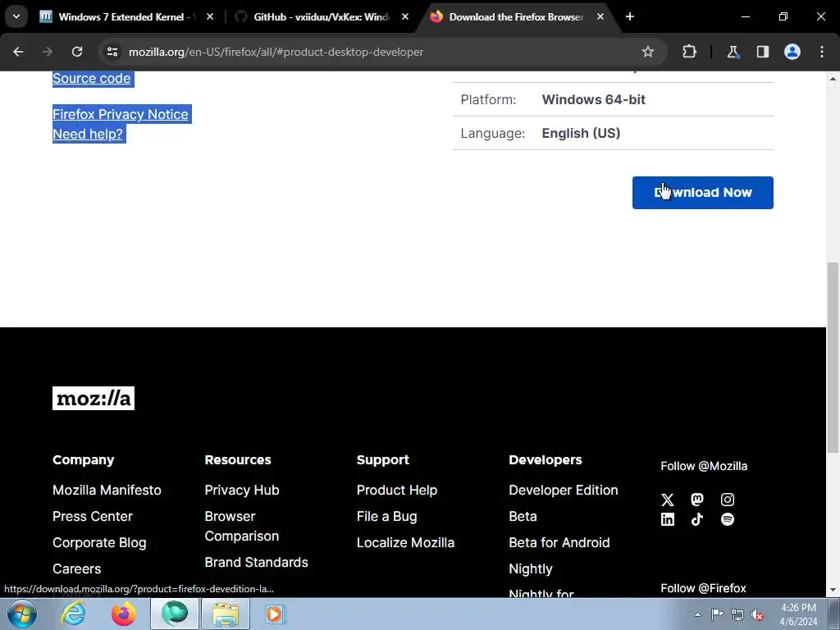Open the Windows Start menu orb
The height and width of the screenshot is (630, 840).
22,614
